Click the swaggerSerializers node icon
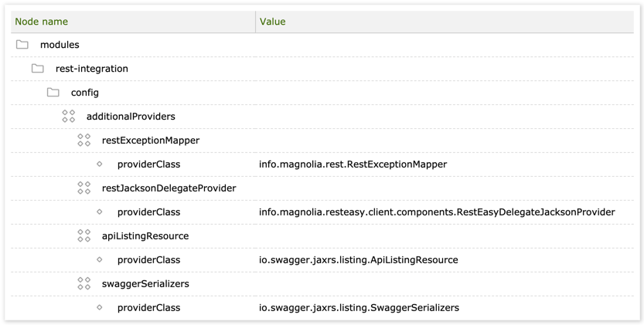Screen dimensions: 644x325 coord(84,284)
